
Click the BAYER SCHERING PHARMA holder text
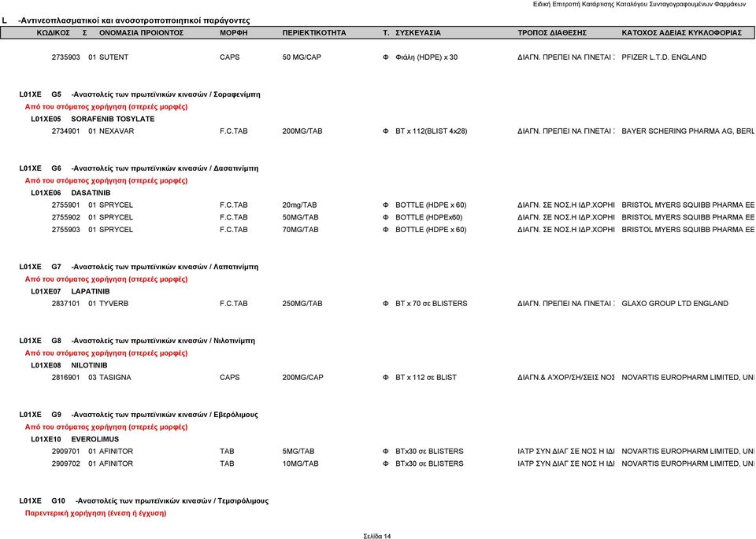688,131
